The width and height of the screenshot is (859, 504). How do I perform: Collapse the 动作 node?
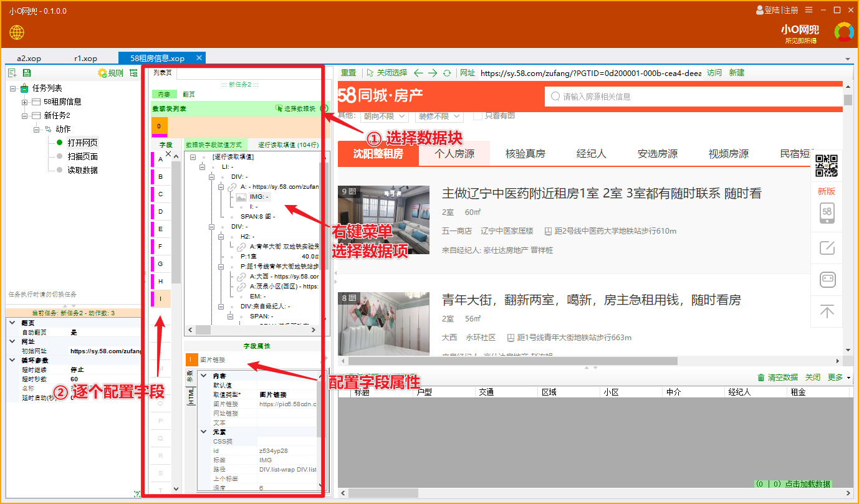[x=36, y=129]
